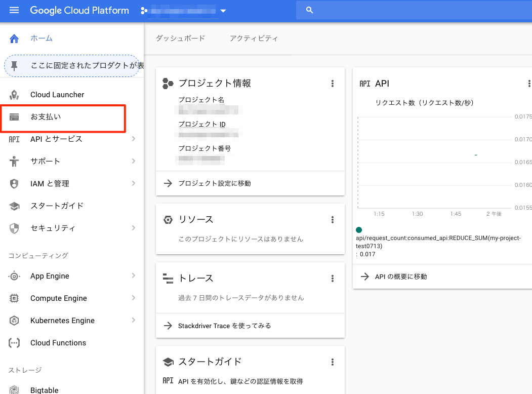
Task: Select the スタートガイド sidebar label
Action: click(57, 206)
